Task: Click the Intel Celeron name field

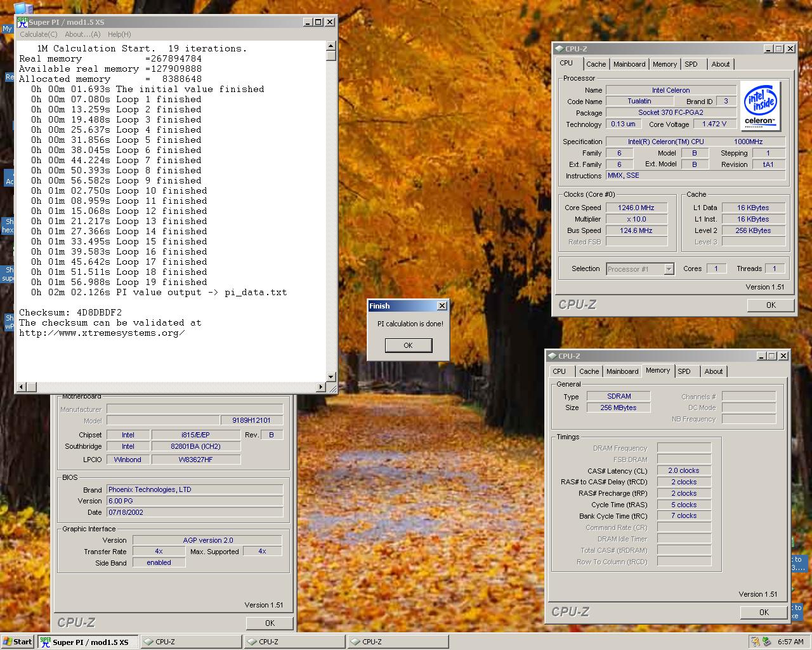Action: pyautogui.click(x=671, y=90)
